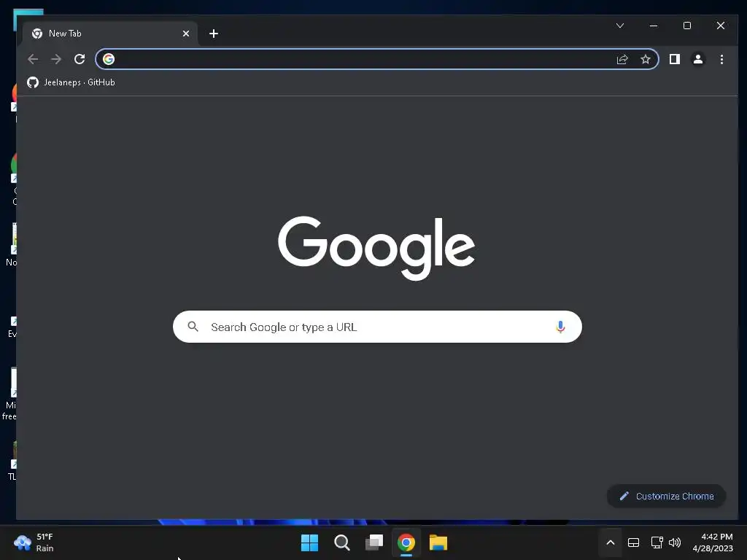The width and height of the screenshot is (747, 560).
Task: Click the share this page icon
Action: coord(622,59)
